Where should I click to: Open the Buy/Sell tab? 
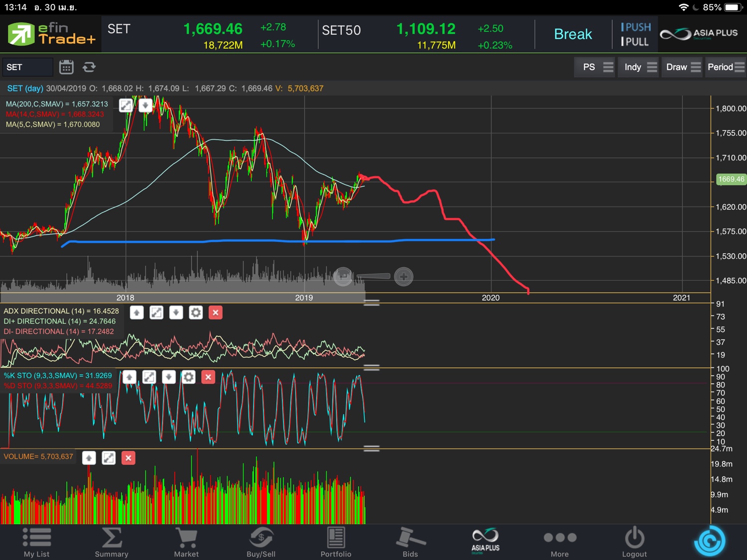[261, 542]
